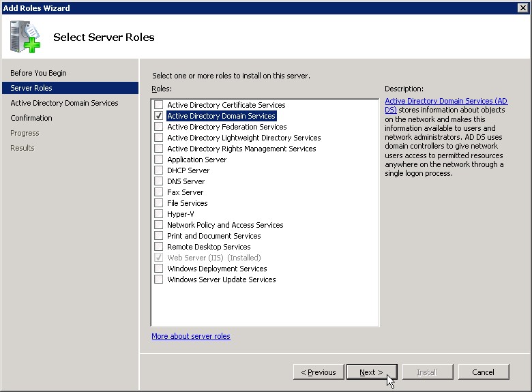This screenshot has height=392, width=532.
Task: Uncheck Active Directory Domain Services checkbox
Action: (159, 116)
